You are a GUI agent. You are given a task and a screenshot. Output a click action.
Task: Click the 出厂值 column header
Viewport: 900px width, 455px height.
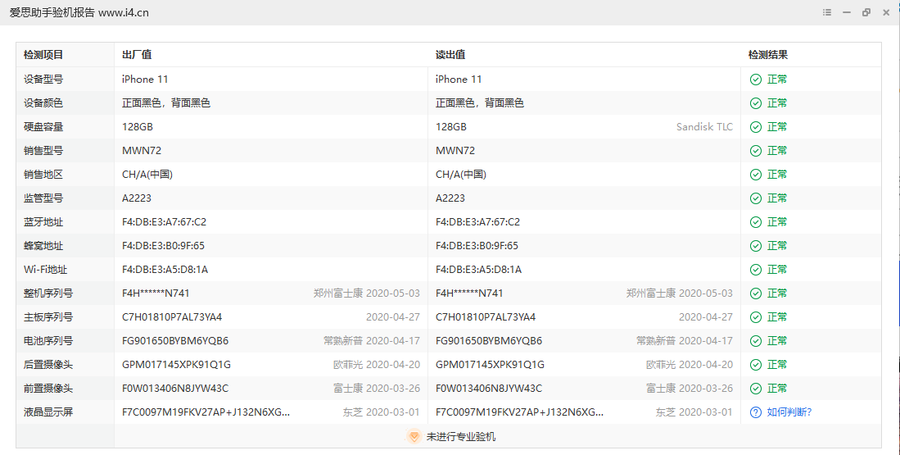coord(137,55)
